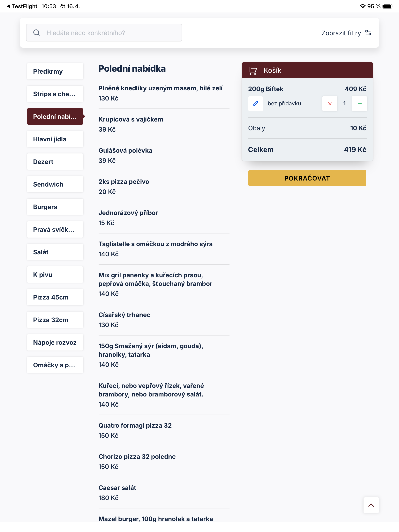This screenshot has height=532, width=399.
Task: Open Quatro formagi pizza 32 item
Action: tap(164, 431)
